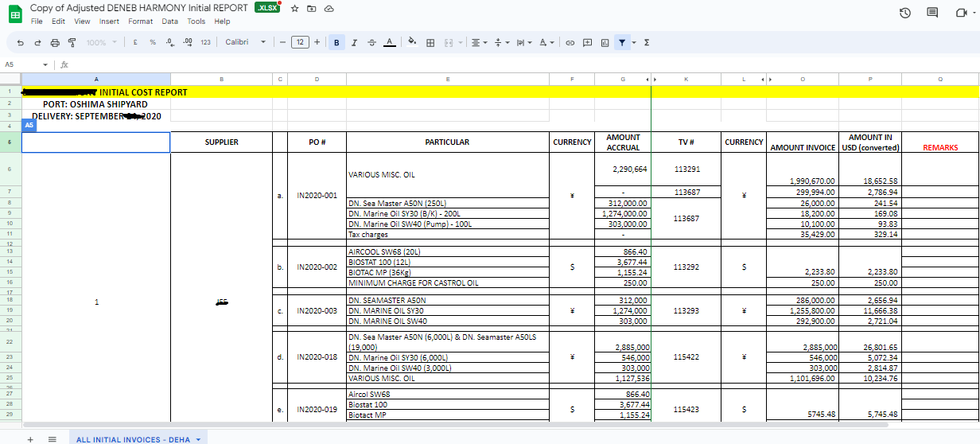Select the paint format roller tool
This screenshot has width=980, height=444.
pos(72,42)
